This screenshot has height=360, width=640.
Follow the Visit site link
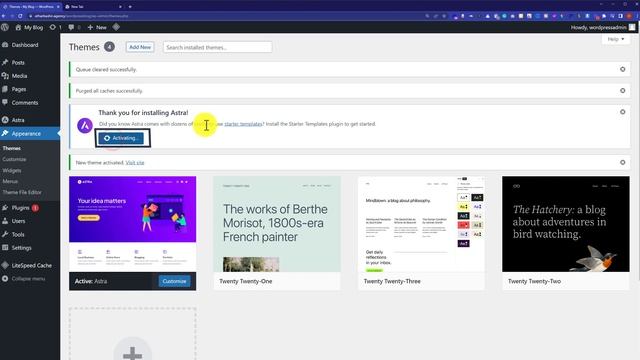point(135,162)
